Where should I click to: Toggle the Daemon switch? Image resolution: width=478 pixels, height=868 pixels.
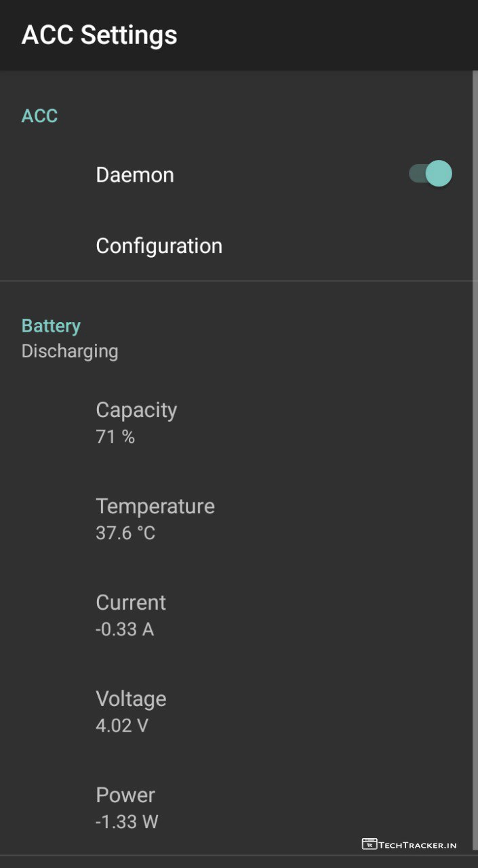[x=430, y=174]
